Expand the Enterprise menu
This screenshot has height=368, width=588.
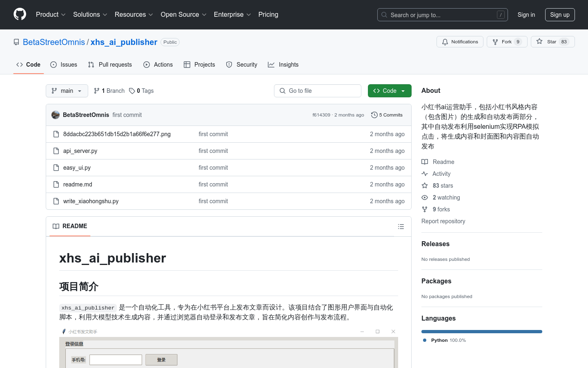click(x=232, y=14)
